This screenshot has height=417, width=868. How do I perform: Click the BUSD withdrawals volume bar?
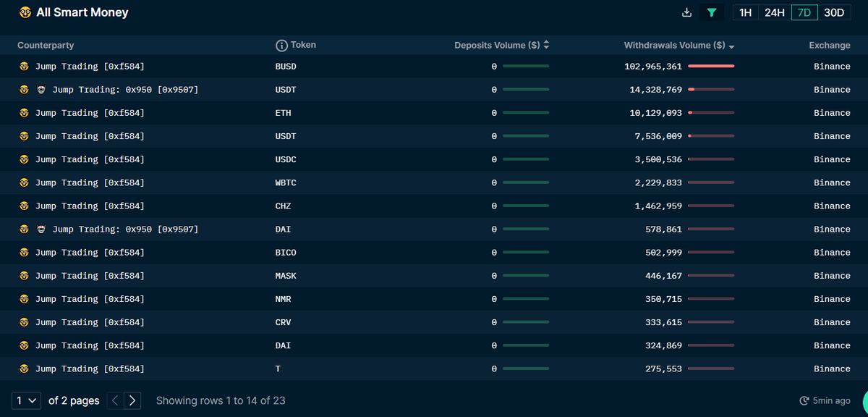tap(711, 66)
